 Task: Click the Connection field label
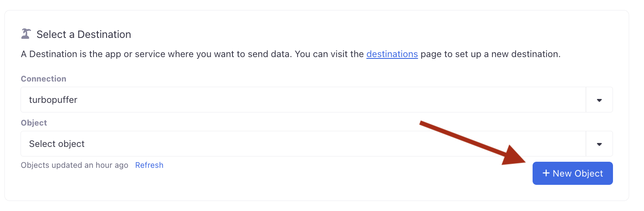tap(43, 79)
